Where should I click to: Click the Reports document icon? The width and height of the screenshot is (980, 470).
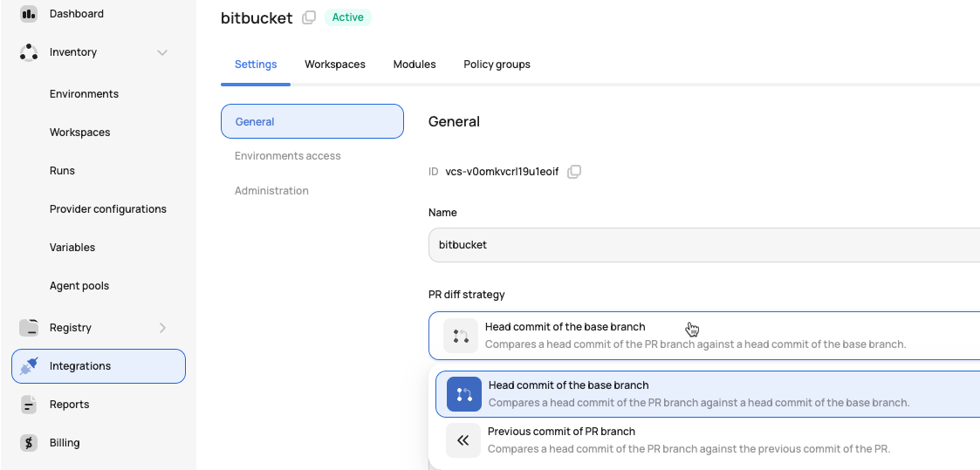(x=29, y=405)
